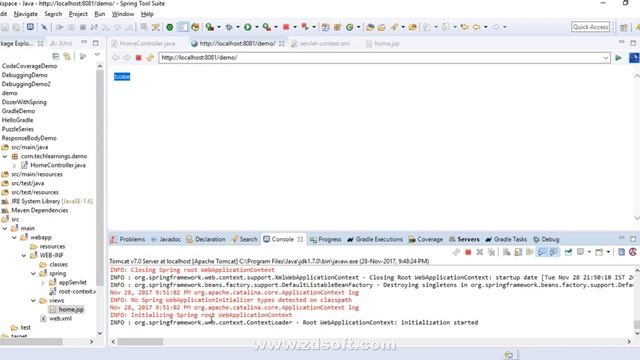Click the browser back arrow
Screen dimensions: 640x360
116,58
